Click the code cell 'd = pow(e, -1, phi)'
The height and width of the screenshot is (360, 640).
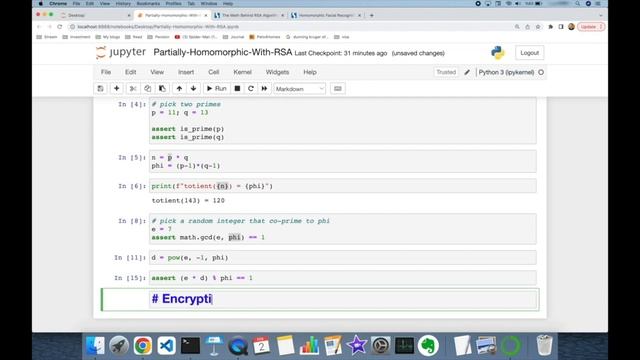[x=343, y=258]
